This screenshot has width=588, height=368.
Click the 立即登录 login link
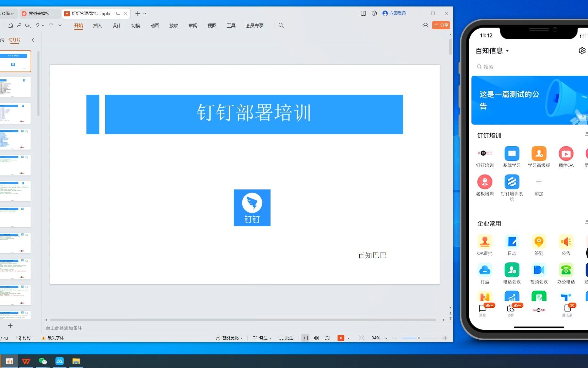(394, 13)
